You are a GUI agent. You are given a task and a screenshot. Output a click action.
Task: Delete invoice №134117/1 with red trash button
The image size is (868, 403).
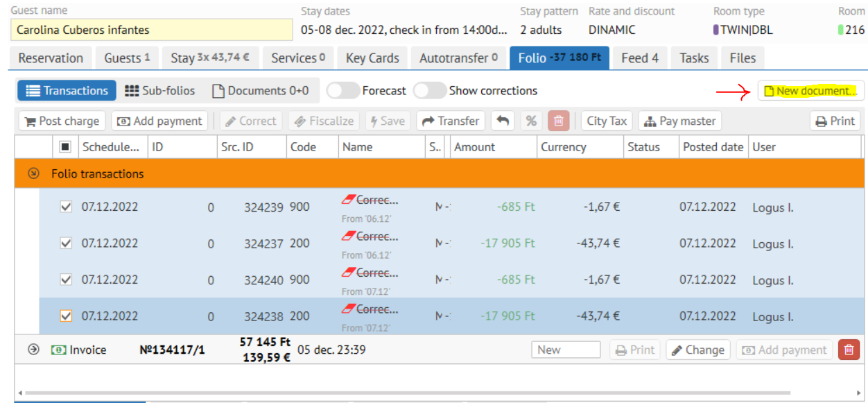pyautogui.click(x=849, y=350)
